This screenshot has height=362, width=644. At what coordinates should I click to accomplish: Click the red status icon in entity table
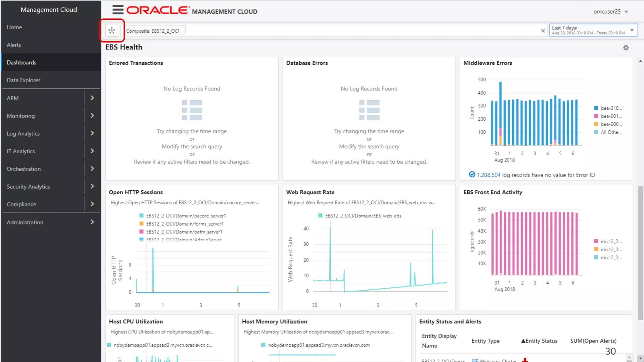525,360
